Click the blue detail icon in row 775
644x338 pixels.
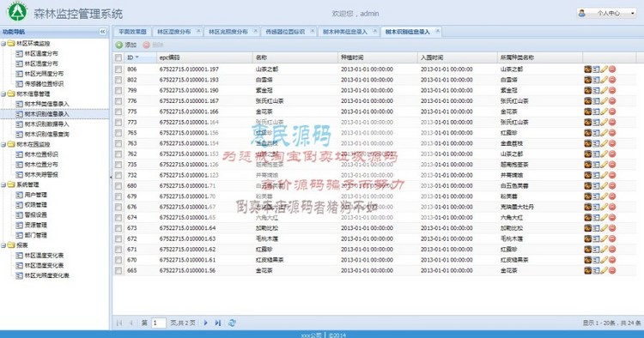[596, 112]
